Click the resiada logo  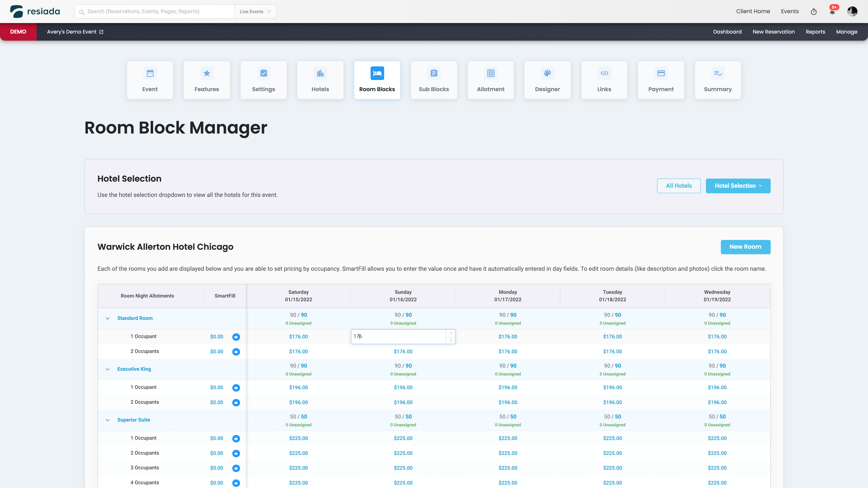click(35, 12)
